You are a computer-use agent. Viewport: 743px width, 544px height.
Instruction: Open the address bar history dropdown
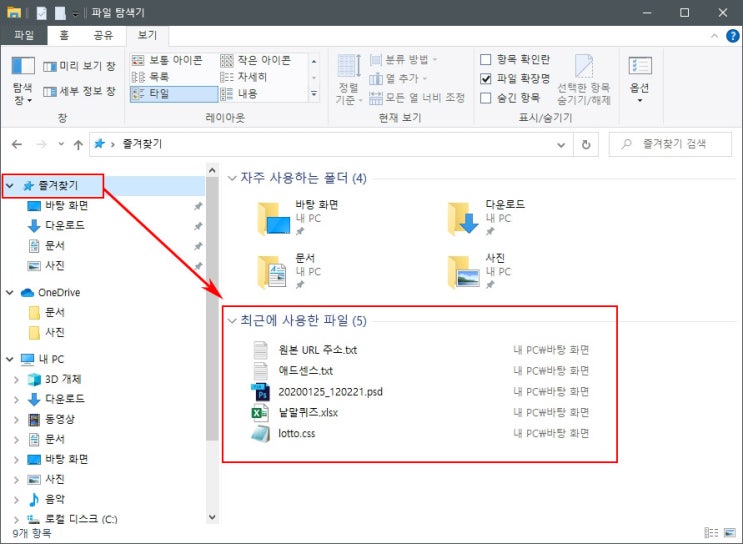(561, 145)
